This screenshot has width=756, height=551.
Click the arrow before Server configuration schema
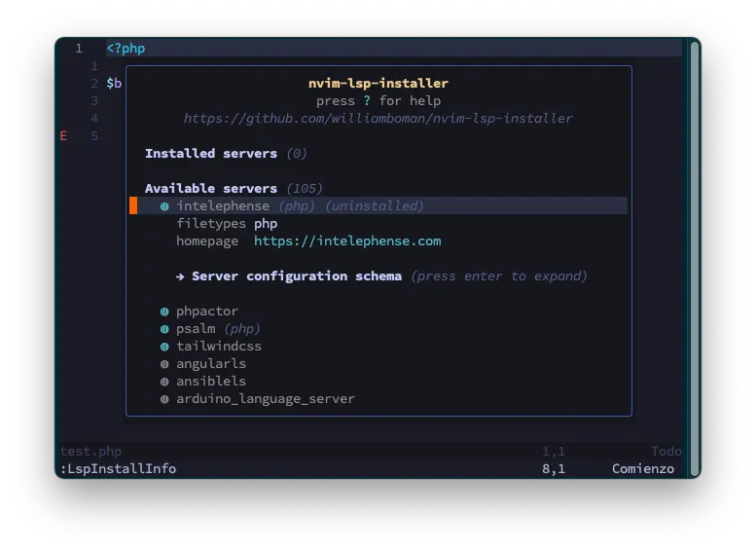pyautogui.click(x=180, y=276)
